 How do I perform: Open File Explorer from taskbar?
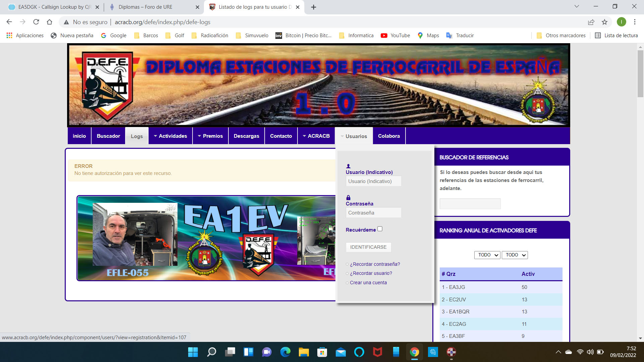(304, 352)
